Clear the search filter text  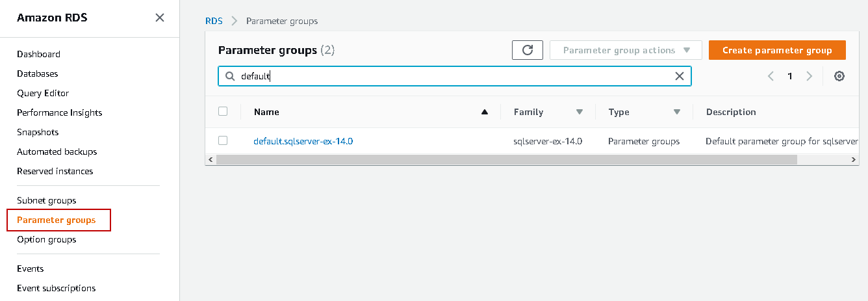pos(680,76)
